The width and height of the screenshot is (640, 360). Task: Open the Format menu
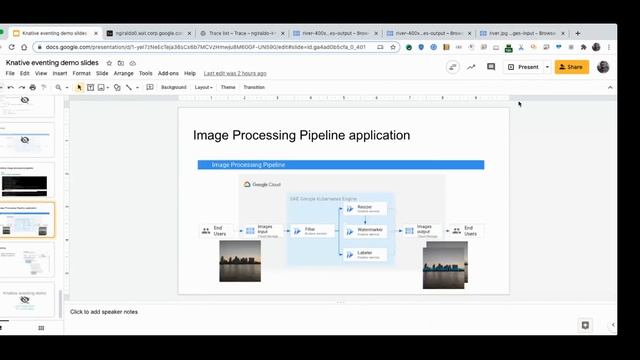[81, 73]
